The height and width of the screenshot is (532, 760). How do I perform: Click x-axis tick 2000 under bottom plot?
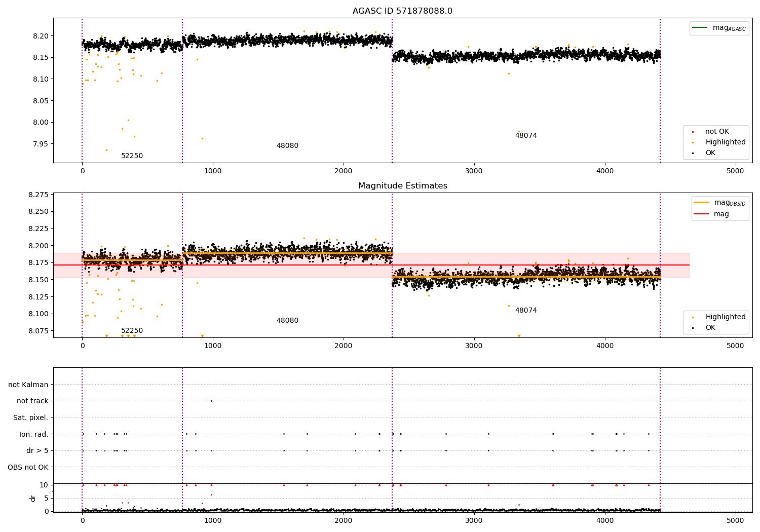point(344,521)
